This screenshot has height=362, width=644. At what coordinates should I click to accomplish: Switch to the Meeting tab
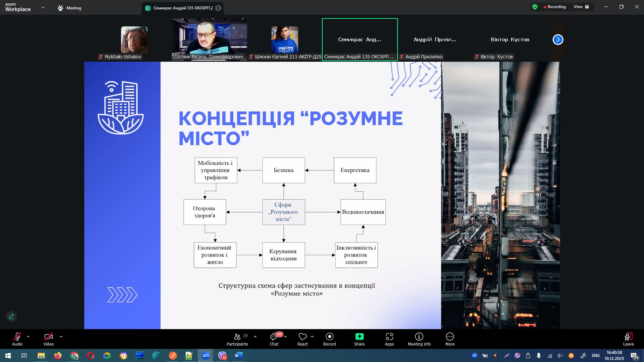pos(70,8)
